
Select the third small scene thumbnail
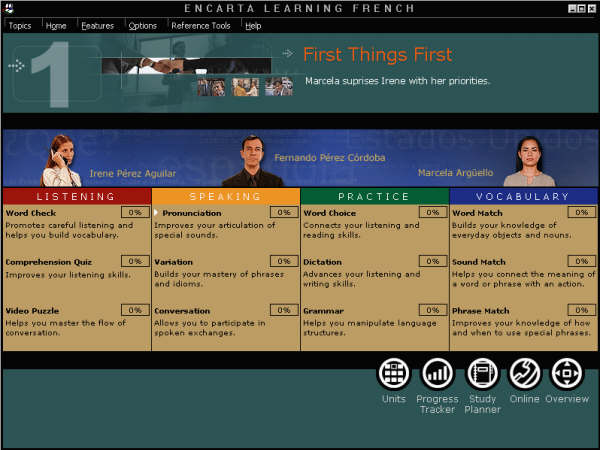point(279,87)
